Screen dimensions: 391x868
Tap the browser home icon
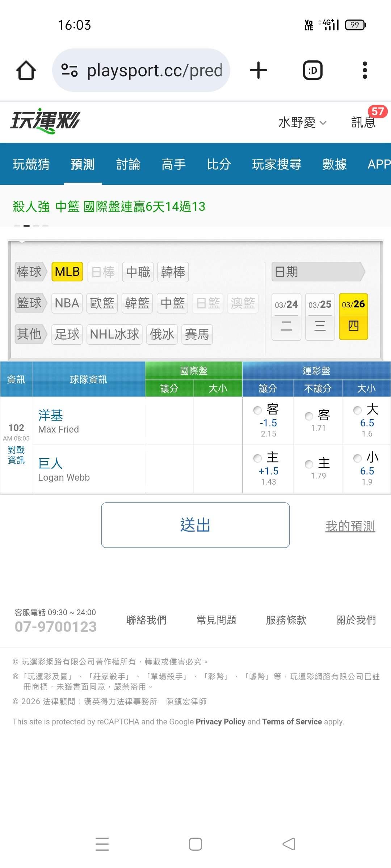(x=26, y=70)
